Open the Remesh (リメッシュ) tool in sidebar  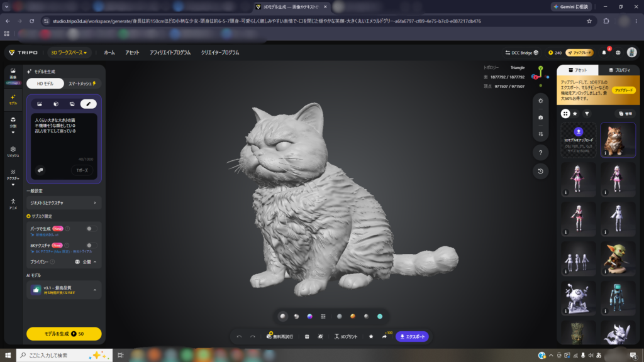(13, 151)
